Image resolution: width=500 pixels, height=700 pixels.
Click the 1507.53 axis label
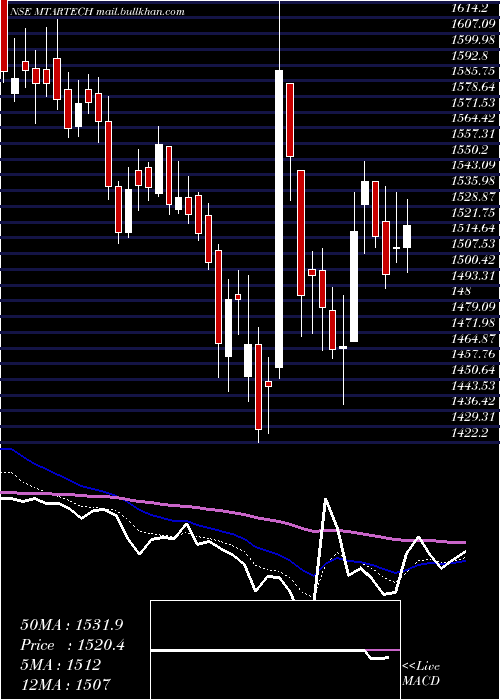(473, 245)
